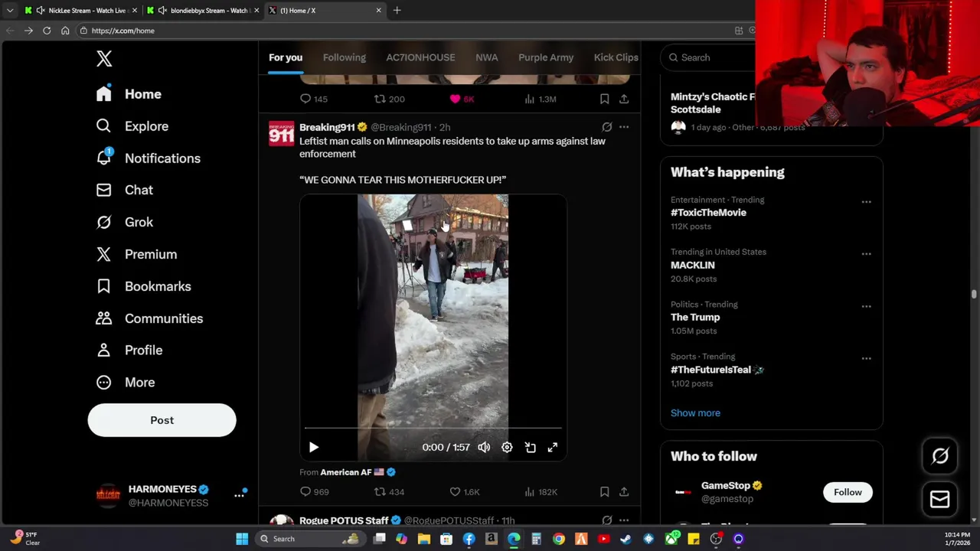Image resolution: width=980 pixels, height=551 pixels.
Task: Open Breaking911 profile avatar
Action: click(281, 133)
